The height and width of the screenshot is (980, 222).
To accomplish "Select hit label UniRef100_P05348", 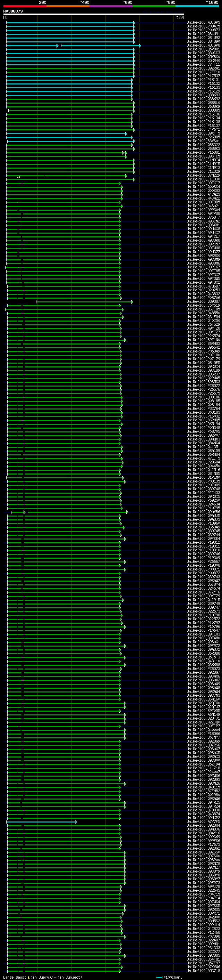I will pyautogui.click(x=203, y=428).
